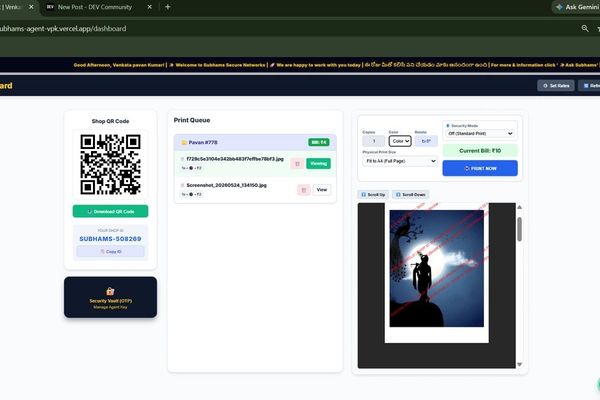Click the Screenshot_20260524_134150.jpg file name

click(227, 185)
